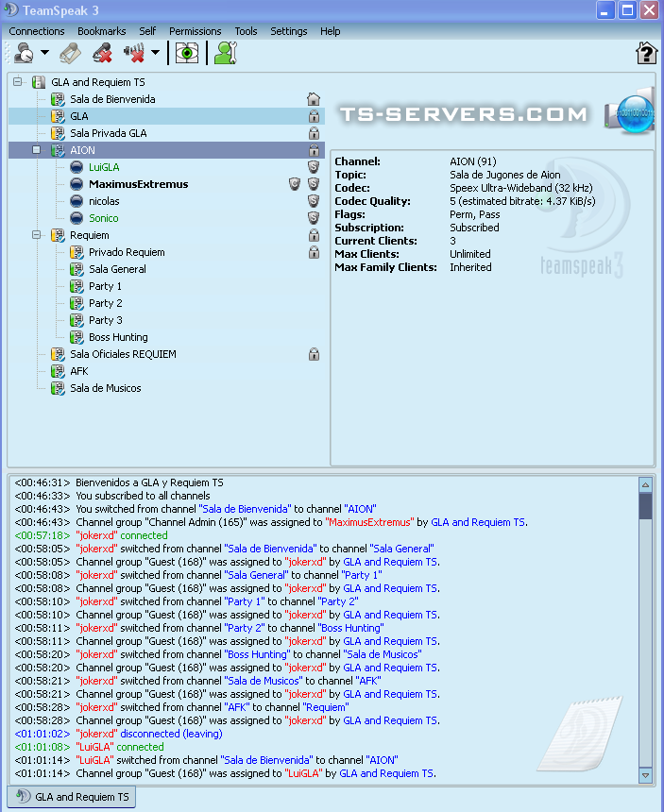This screenshot has width=664, height=812.
Task: Select the GLA and Requiem TS chat tab
Action: pyautogui.click(x=72, y=797)
